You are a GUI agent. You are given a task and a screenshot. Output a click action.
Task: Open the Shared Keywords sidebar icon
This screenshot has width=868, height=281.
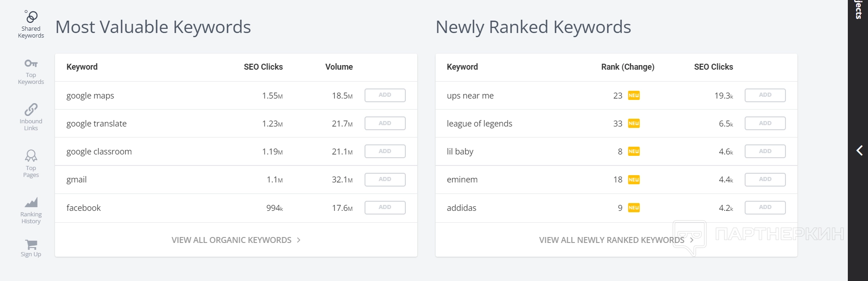(x=31, y=17)
